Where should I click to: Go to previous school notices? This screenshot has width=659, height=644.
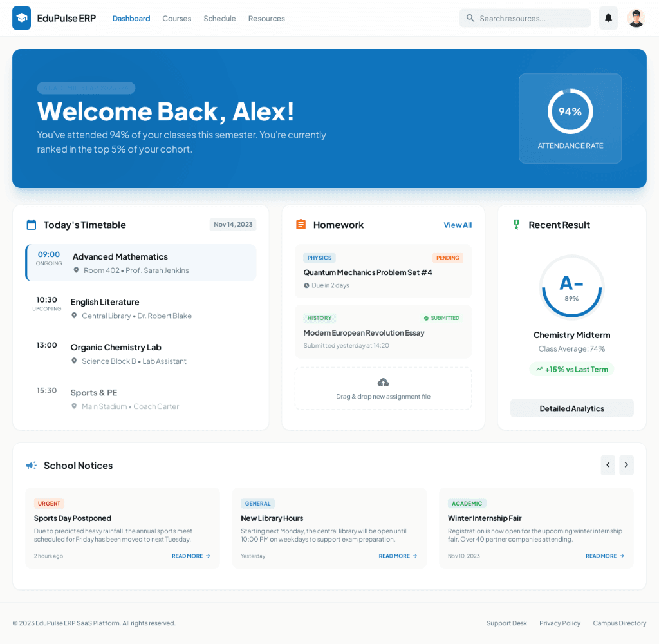coord(608,465)
